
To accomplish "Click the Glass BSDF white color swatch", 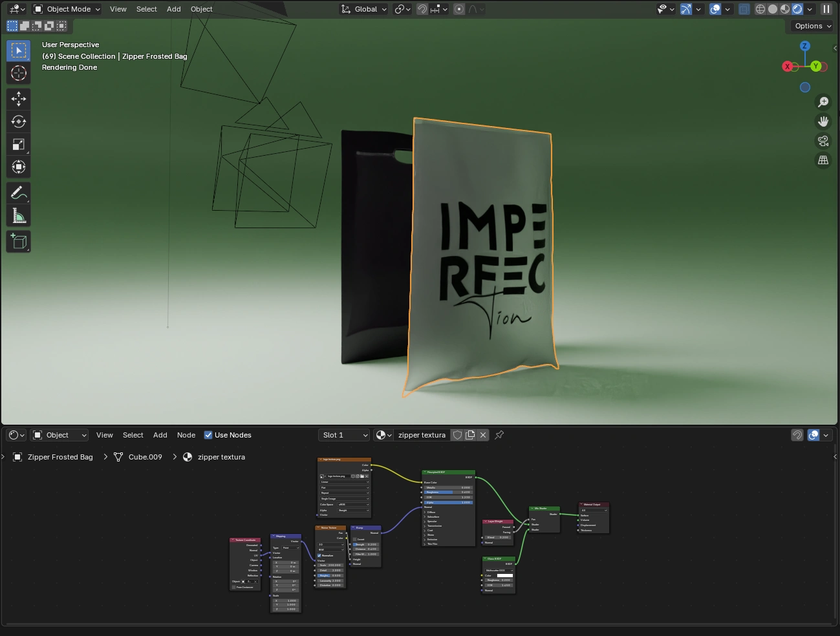I will pyautogui.click(x=504, y=575).
